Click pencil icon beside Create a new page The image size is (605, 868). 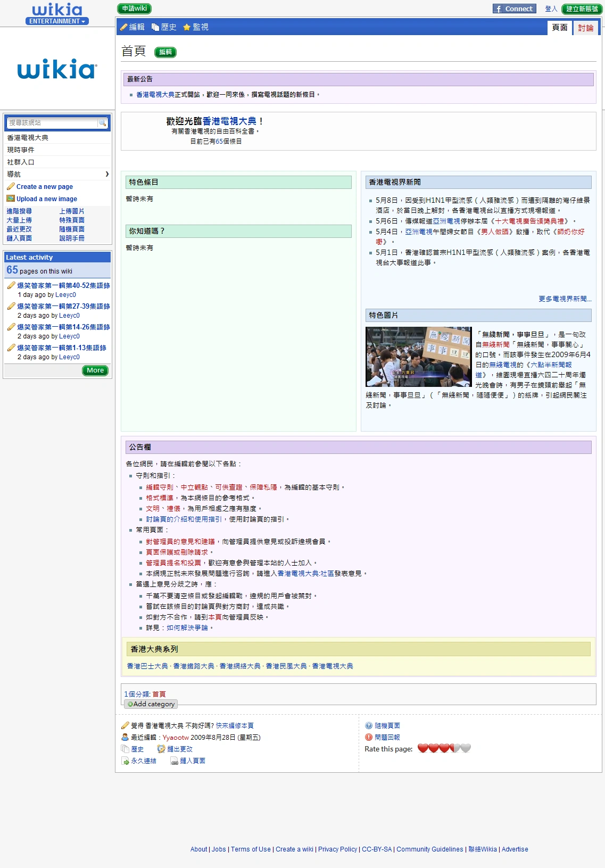[x=11, y=187]
